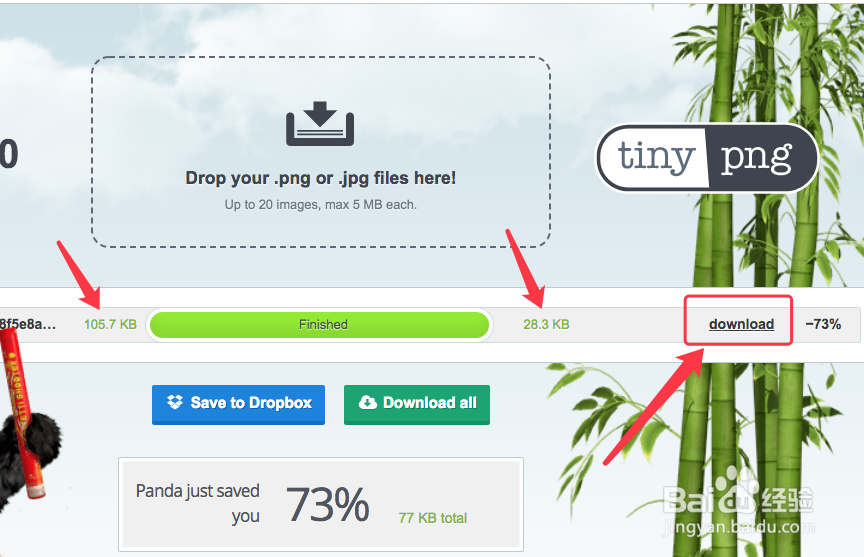Viewport: 864px width, 557px height.
Task: Click the underlined download link
Action: (x=741, y=324)
